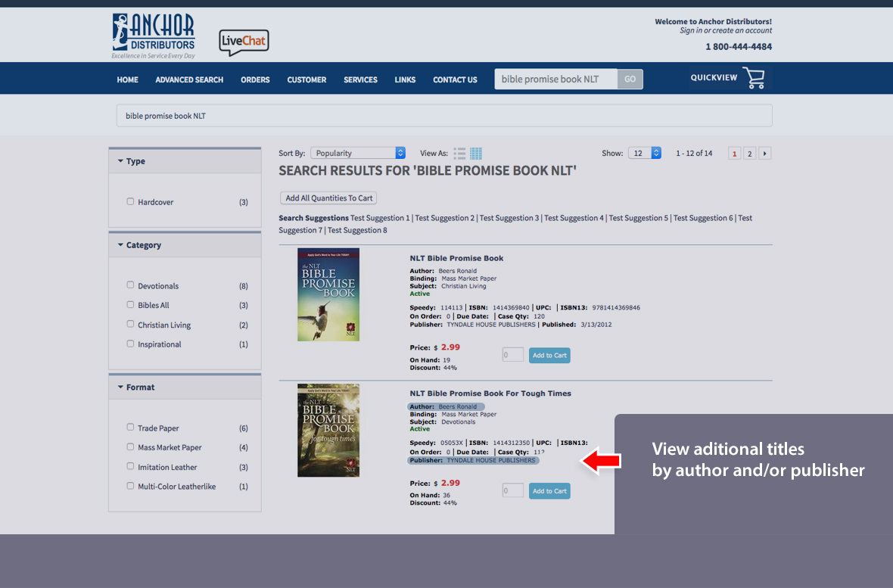Screen dimensions: 893x588
Task: Check the Imitation Leather format filter
Action: pyautogui.click(x=130, y=466)
